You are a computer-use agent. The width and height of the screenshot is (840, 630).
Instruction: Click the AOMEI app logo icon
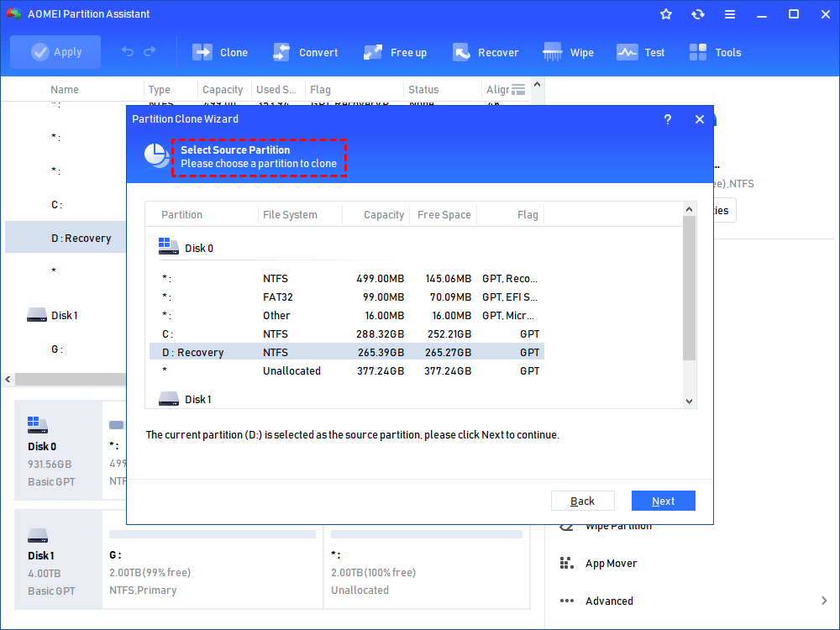[x=14, y=14]
